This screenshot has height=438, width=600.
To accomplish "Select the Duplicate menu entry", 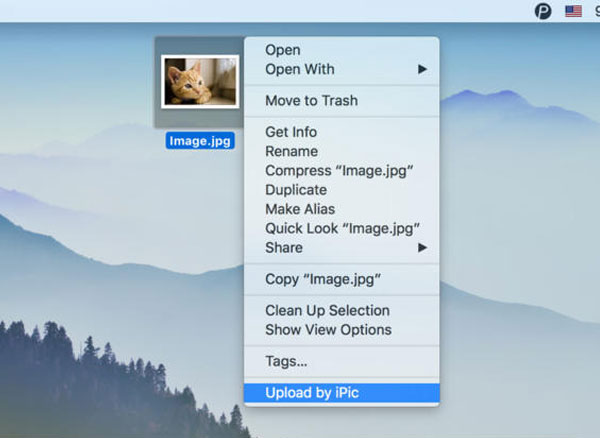I will [x=342, y=190].
